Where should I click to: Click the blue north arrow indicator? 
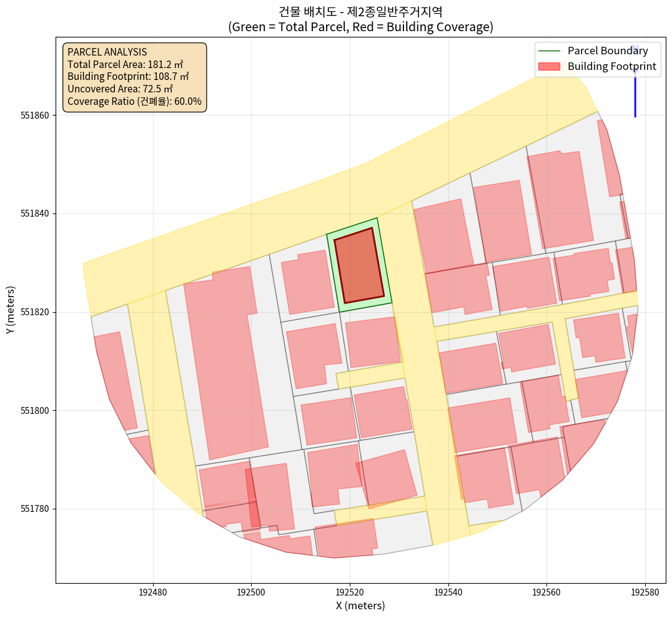635,87
